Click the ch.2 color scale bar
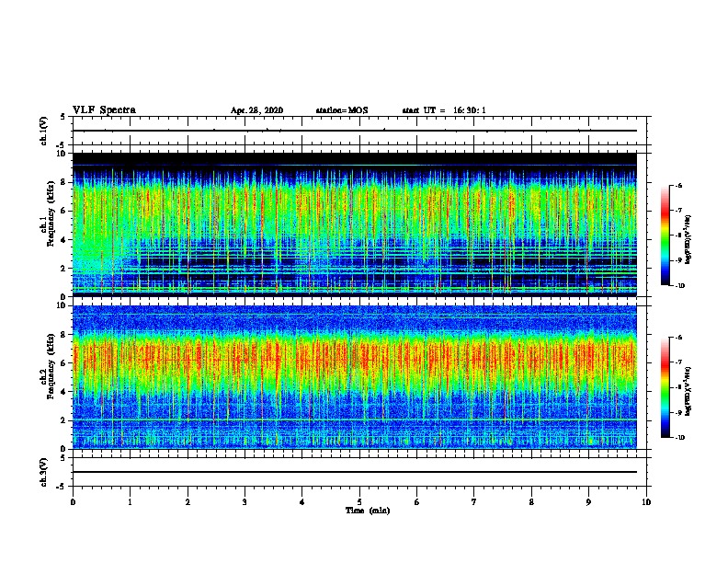The image size is (728, 563). pos(665,387)
